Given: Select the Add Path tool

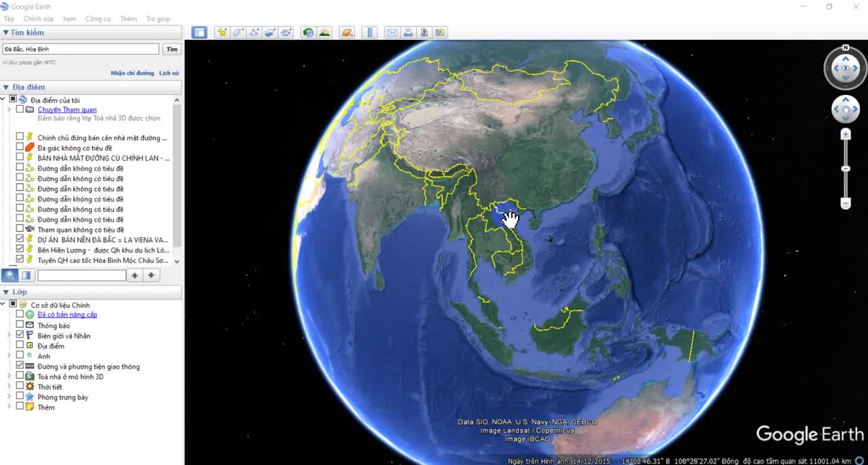Looking at the screenshot, I should pos(254,33).
